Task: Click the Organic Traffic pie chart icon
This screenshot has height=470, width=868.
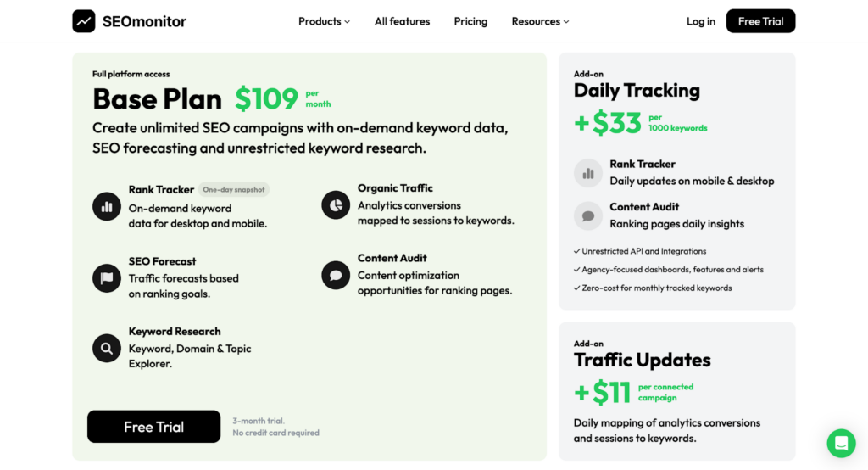Action: pos(336,205)
